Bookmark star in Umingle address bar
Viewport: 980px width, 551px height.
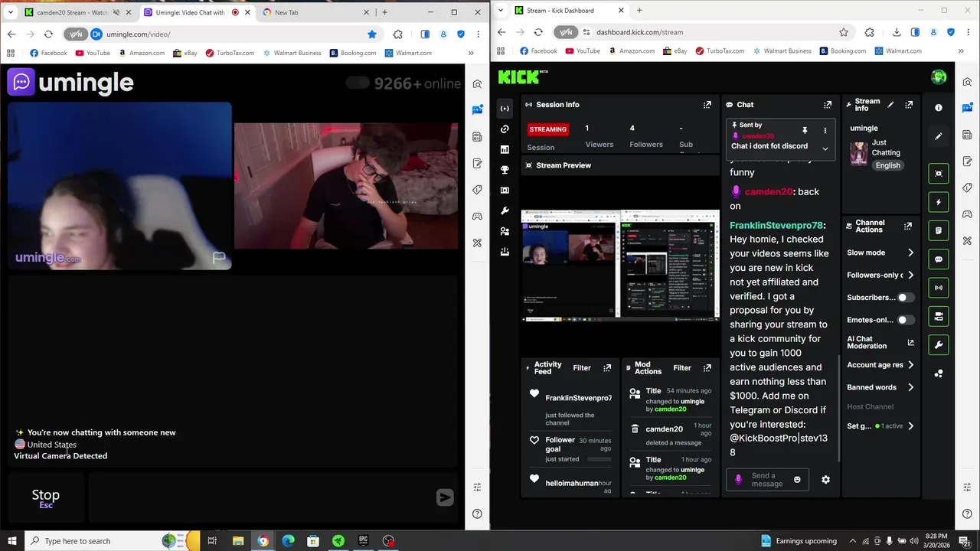click(x=372, y=34)
